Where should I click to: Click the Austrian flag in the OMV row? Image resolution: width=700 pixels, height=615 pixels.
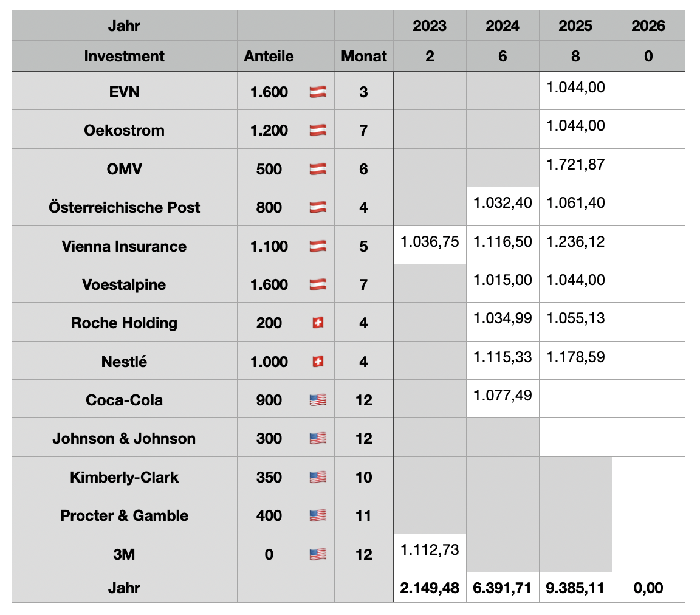318,169
